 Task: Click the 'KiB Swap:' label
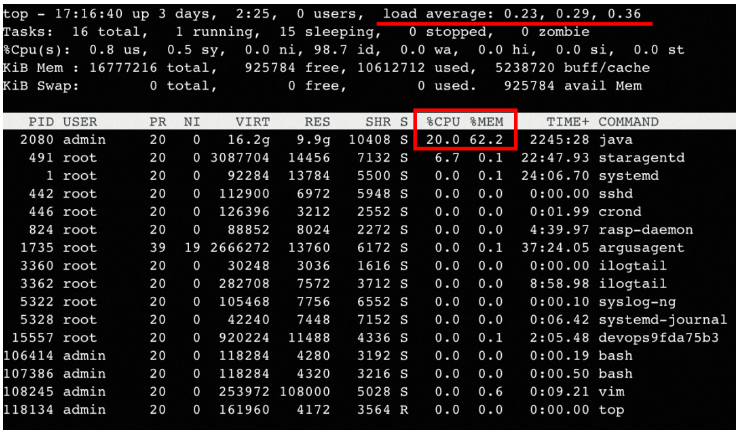41,86
